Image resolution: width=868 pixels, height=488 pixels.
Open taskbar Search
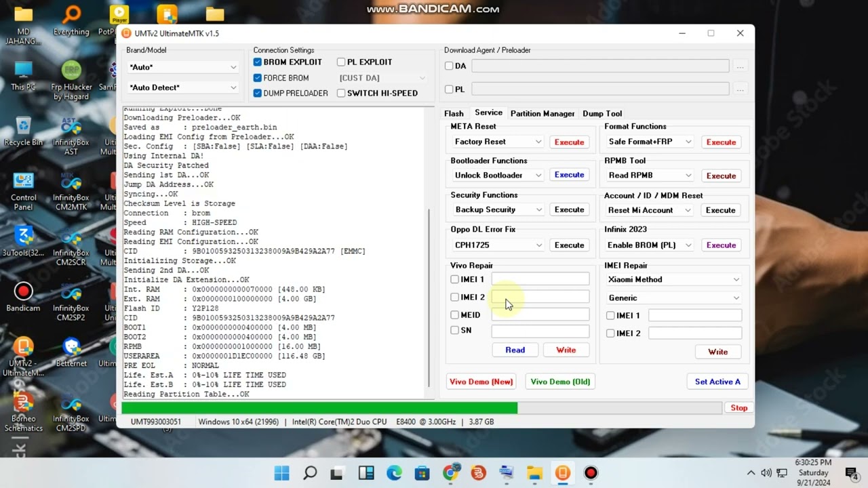[x=310, y=472]
